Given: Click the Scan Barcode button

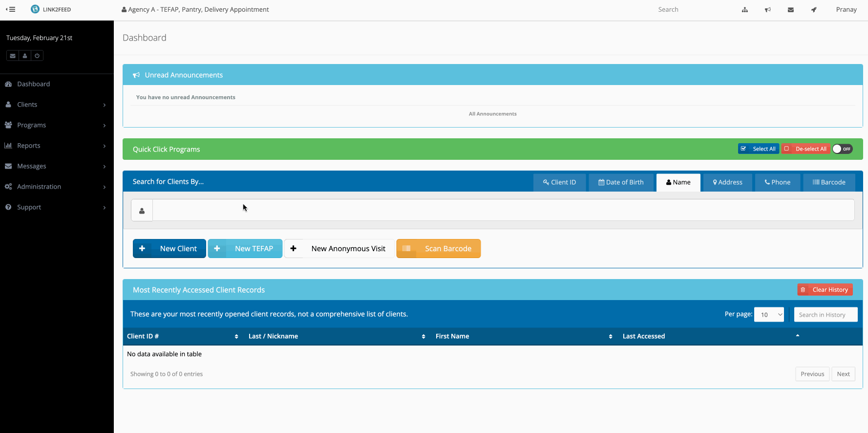Looking at the screenshot, I should (x=438, y=248).
